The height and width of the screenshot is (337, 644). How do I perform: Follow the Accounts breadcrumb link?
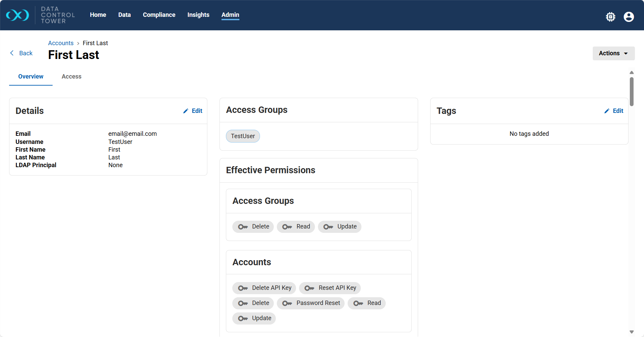click(61, 43)
